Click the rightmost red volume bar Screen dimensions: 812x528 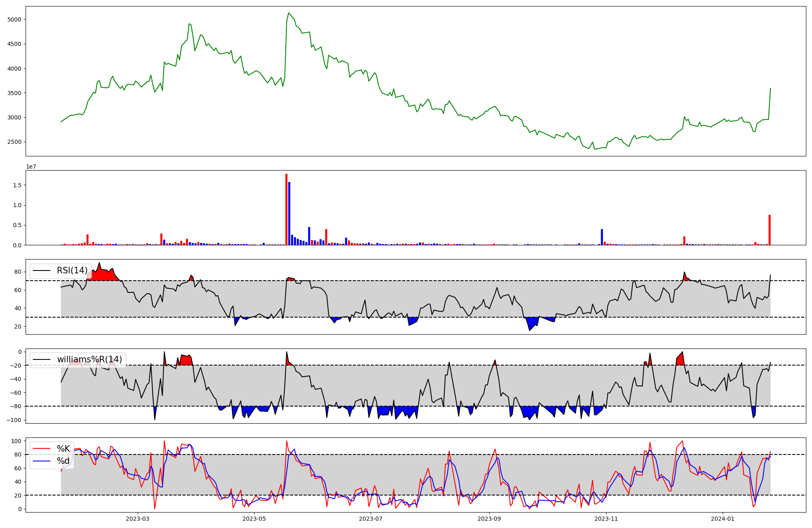[769, 230]
